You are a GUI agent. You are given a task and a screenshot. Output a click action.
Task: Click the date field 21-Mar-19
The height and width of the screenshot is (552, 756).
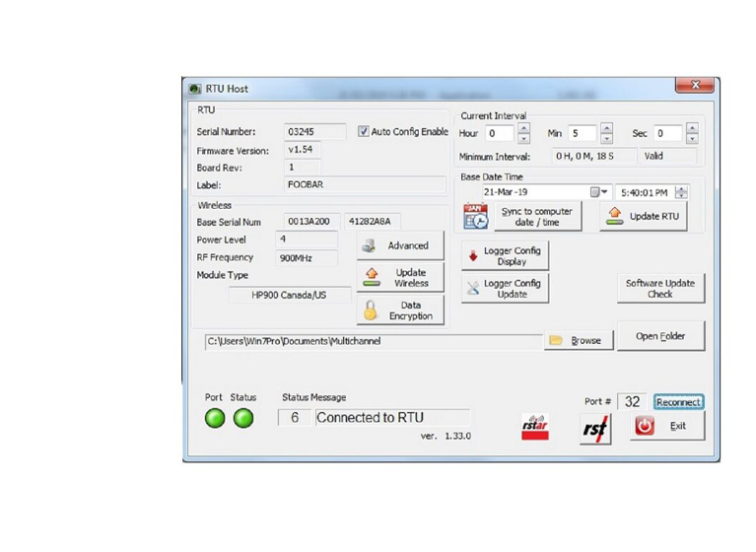tap(547, 192)
